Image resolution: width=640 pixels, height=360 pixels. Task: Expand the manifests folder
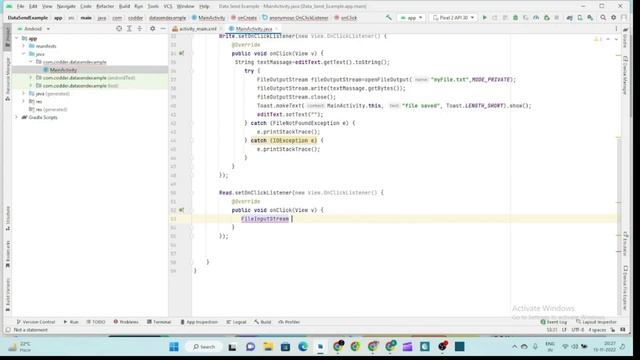24,46
